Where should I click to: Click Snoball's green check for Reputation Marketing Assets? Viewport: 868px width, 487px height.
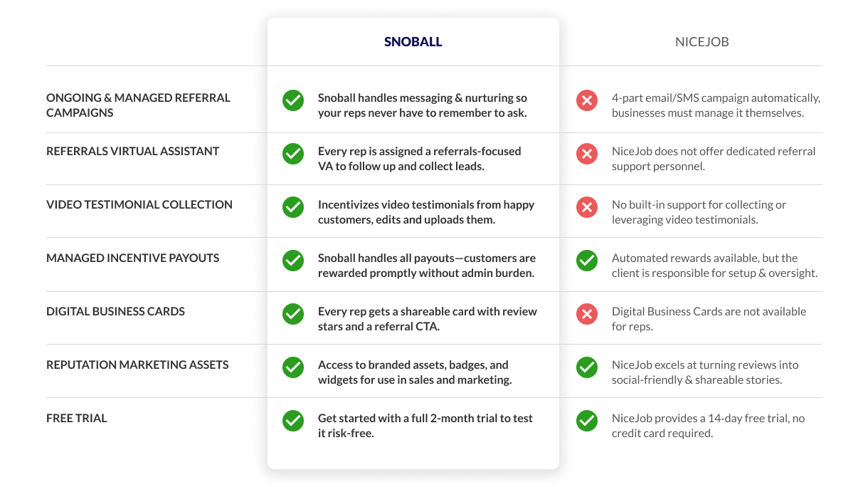293,367
